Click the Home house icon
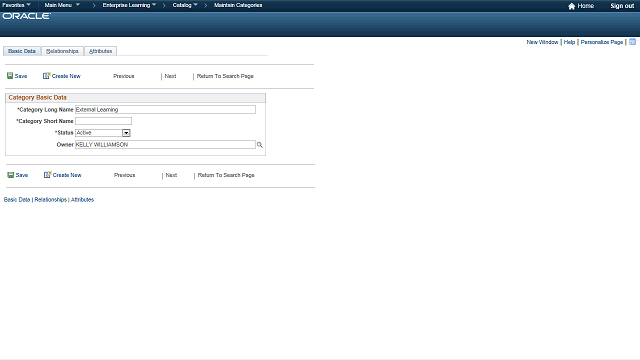640x360 pixels. tap(571, 6)
